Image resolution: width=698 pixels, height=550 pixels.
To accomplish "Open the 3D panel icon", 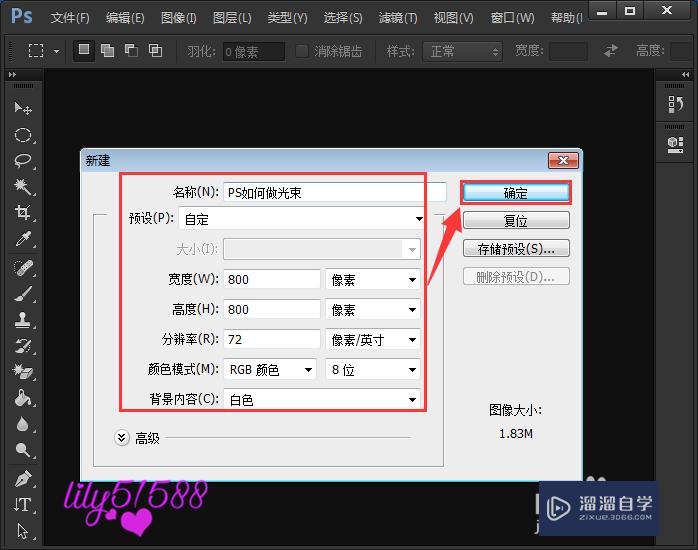I will tap(675, 145).
